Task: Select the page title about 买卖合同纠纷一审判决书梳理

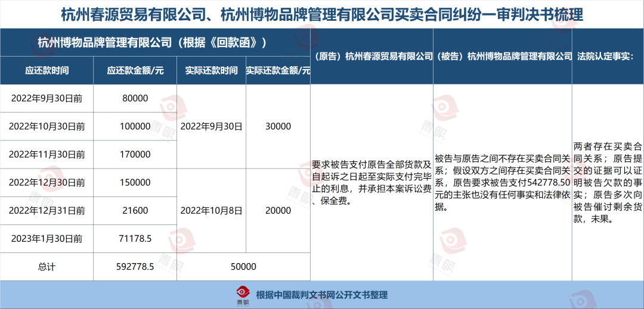Action: pos(322,14)
